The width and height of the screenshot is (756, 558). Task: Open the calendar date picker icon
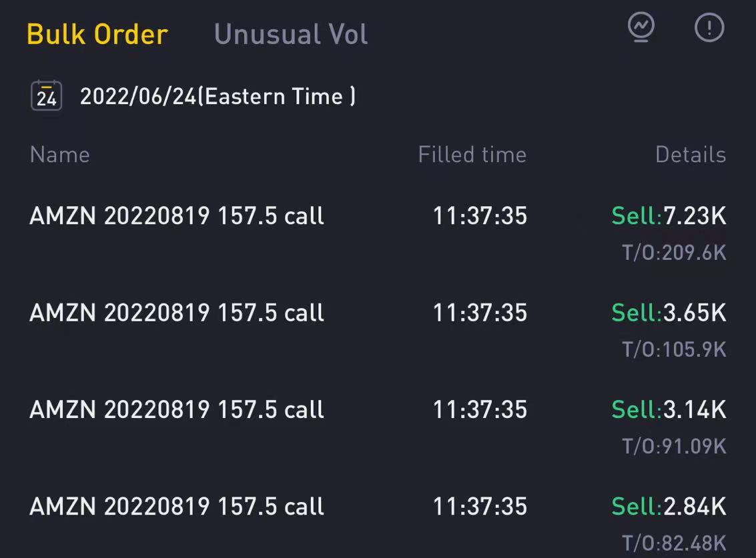[47, 96]
